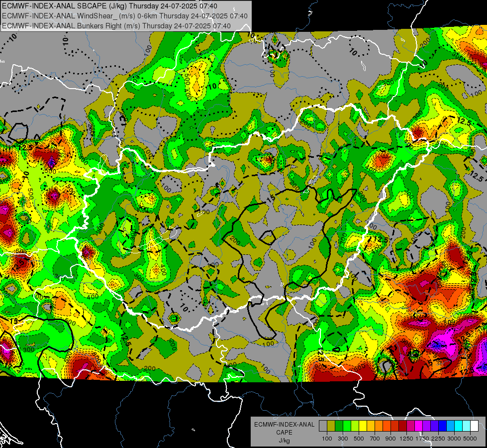This screenshot has width=487, height=448.
Task: Click the J/kg unit label in legend
Action: pyautogui.click(x=284, y=441)
